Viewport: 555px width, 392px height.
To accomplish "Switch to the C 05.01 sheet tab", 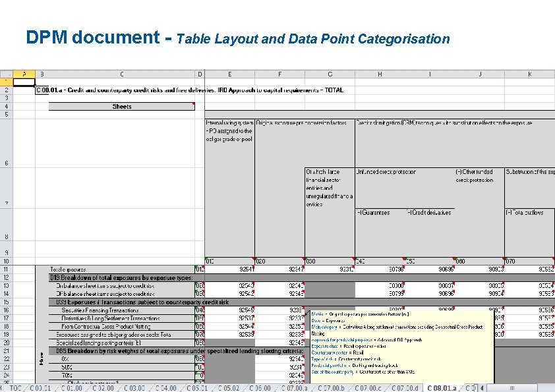I will tap(197, 388).
